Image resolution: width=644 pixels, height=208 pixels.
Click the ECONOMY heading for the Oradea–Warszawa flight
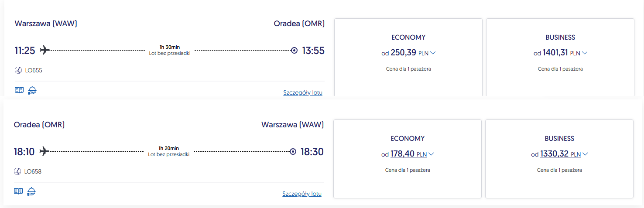(x=408, y=139)
